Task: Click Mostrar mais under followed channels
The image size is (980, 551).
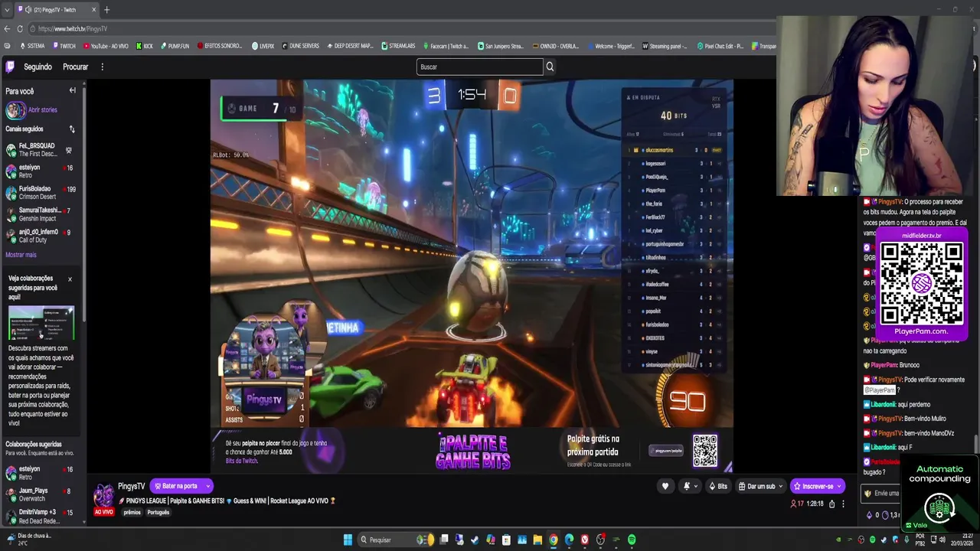Action: [x=21, y=255]
